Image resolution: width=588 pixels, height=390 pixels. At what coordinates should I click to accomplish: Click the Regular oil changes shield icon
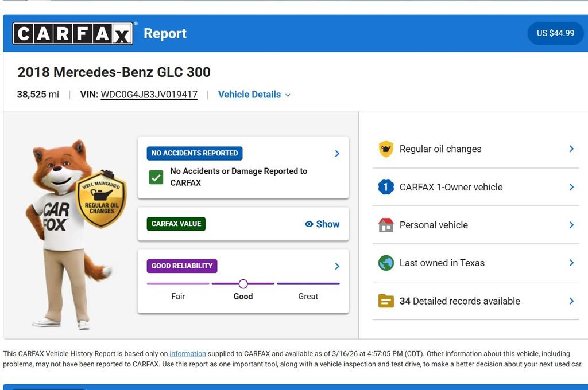(x=386, y=149)
